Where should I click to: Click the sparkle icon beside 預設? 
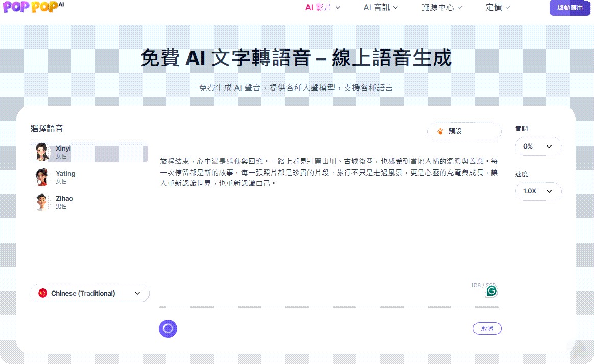[440, 131]
